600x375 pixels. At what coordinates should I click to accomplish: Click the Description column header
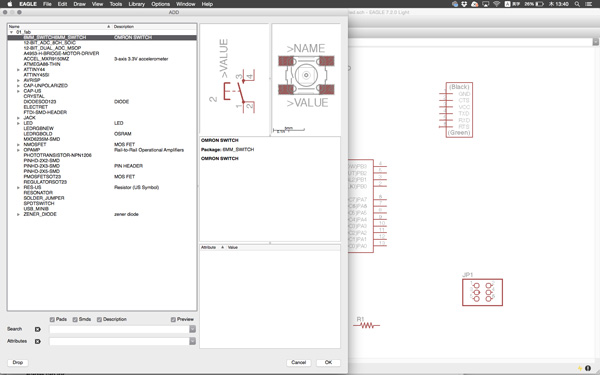pos(155,27)
